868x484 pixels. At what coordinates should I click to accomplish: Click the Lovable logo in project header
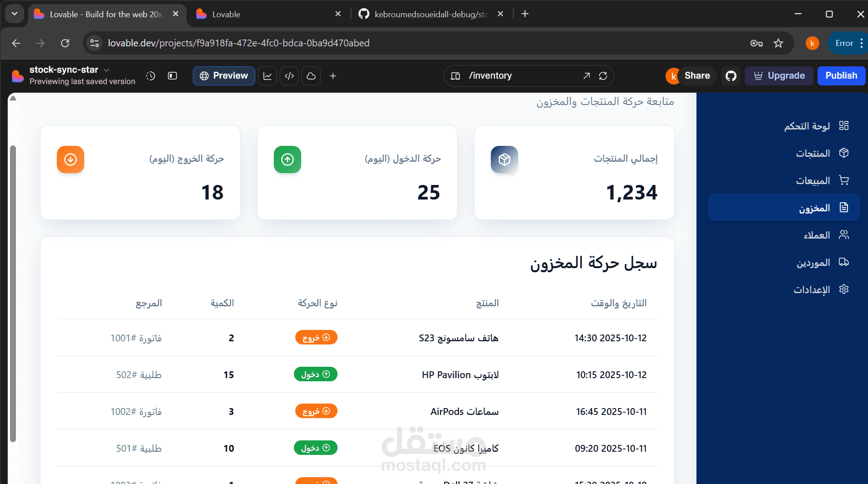(x=17, y=76)
